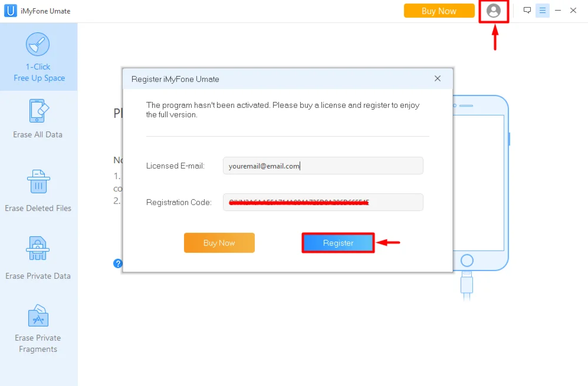Click the blue help question mark icon
Viewport: 588px width, 386px height.
[x=118, y=263]
